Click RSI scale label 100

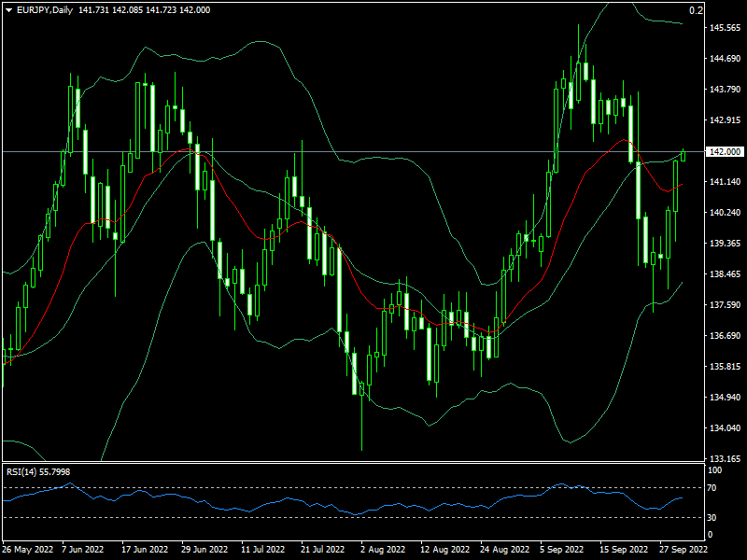[715, 470]
